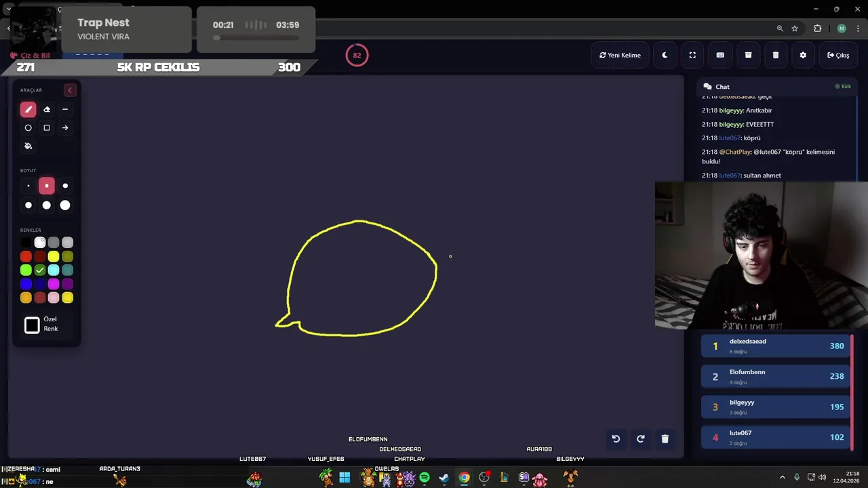Undo the last stroke on canvas

pyautogui.click(x=616, y=439)
